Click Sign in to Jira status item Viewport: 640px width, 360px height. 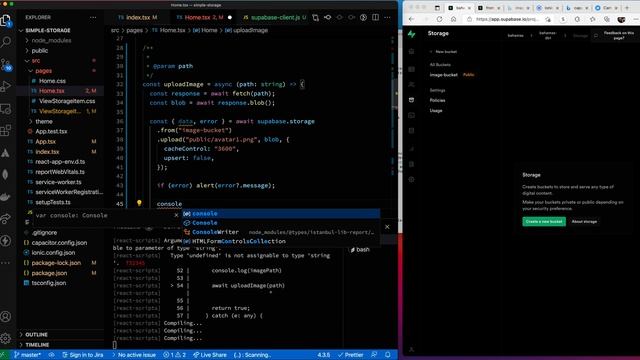(x=83, y=355)
